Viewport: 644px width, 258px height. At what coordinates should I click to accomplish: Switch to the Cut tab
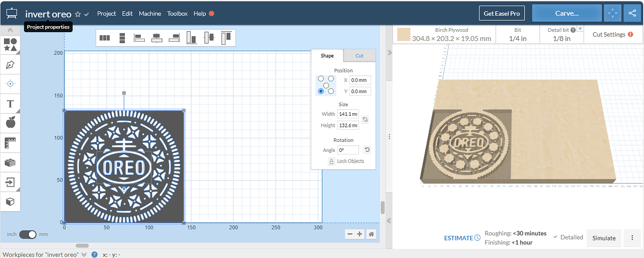pyautogui.click(x=359, y=55)
